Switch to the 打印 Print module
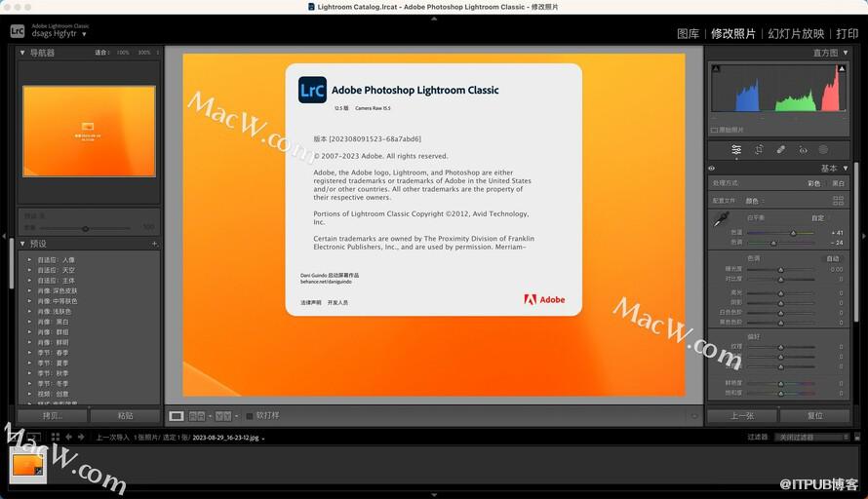 (847, 34)
